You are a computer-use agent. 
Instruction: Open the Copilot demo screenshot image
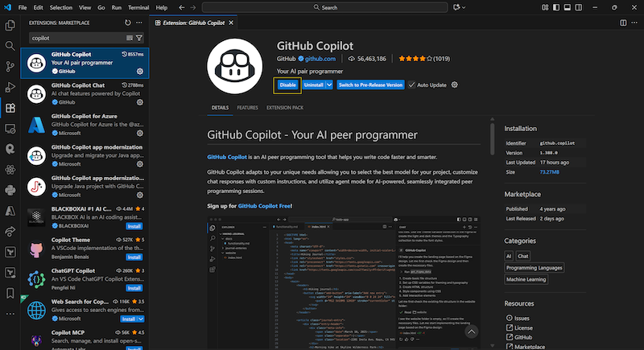pyautogui.click(x=344, y=283)
